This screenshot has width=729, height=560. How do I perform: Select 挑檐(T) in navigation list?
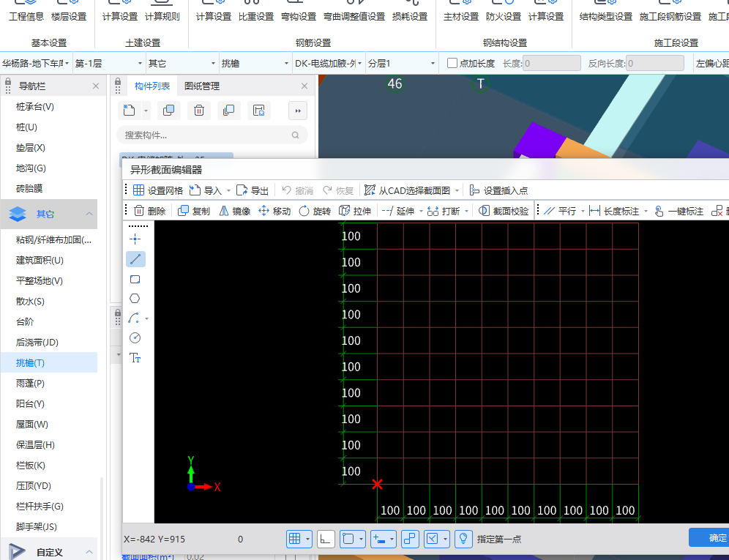(49, 362)
